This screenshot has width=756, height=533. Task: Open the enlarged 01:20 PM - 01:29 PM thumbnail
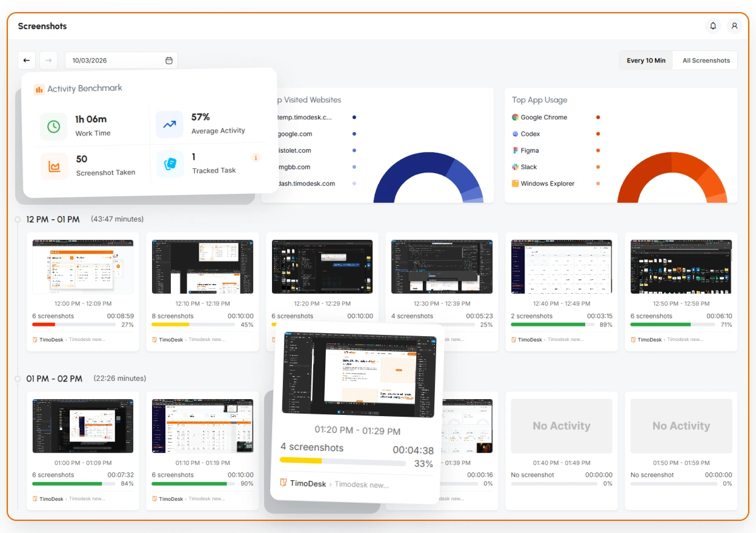coord(359,374)
